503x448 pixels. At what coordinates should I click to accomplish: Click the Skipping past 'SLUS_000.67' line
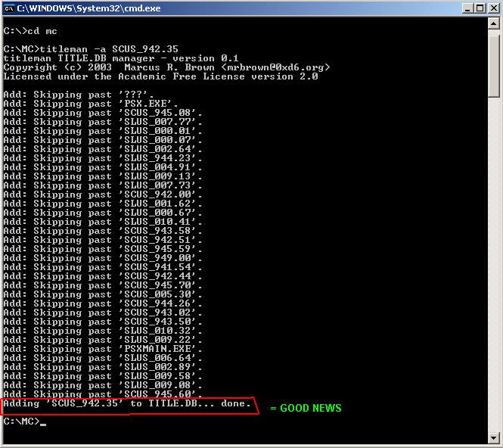(x=103, y=213)
